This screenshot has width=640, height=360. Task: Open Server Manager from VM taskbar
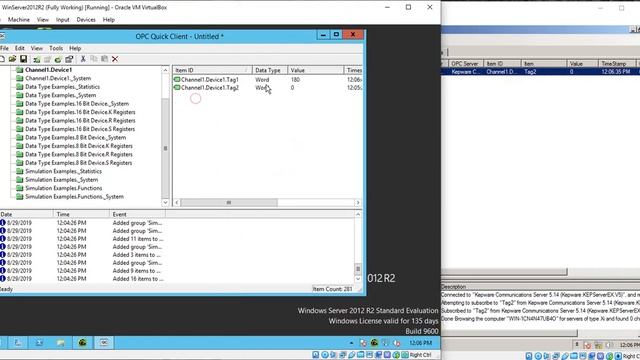pyautogui.click(x=18, y=343)
